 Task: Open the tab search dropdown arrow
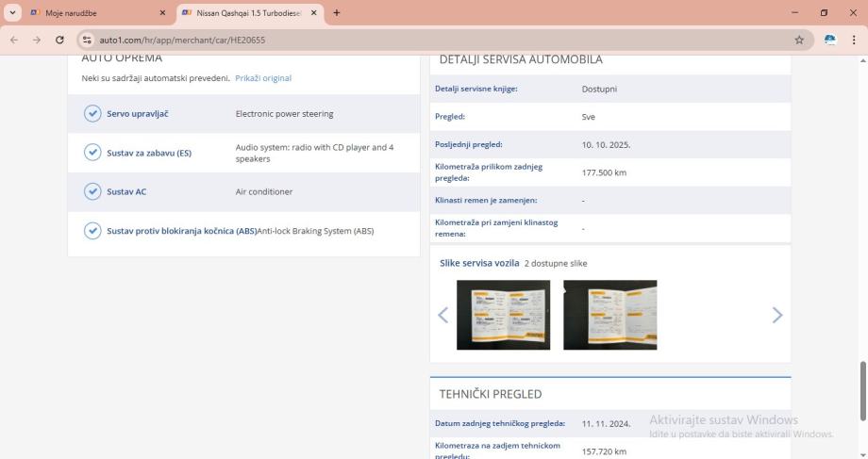pyautogui.click(x=12, y=13)
